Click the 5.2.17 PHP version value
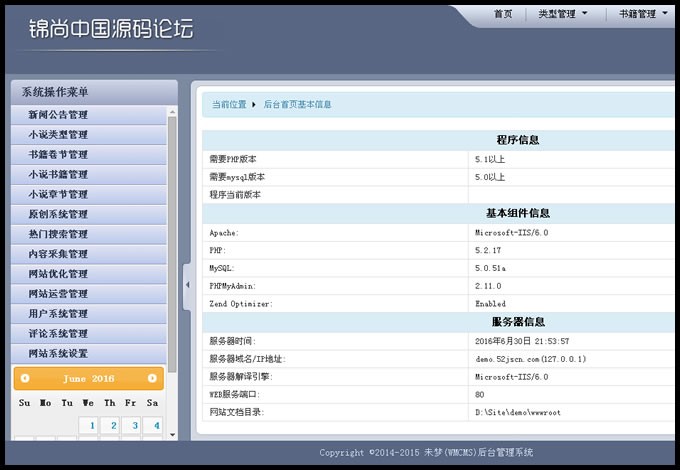This screenshot has width=680, height=470. pyautogui.click(x=488, y=250)
